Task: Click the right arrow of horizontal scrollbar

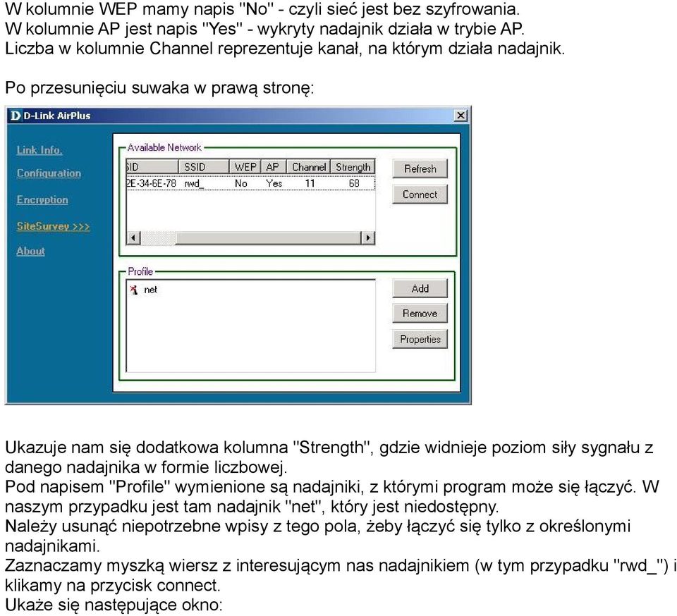Action: click(x=368, y=238)
